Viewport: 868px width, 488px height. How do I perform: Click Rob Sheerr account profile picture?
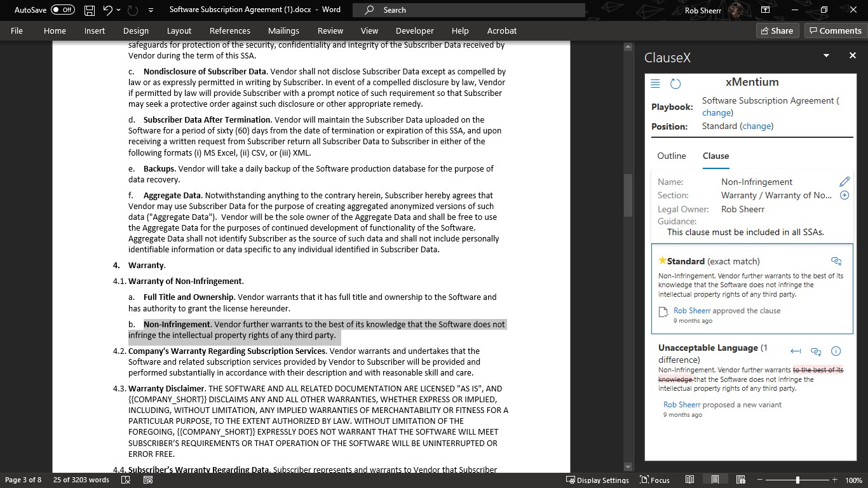click(x=736, y=10)
